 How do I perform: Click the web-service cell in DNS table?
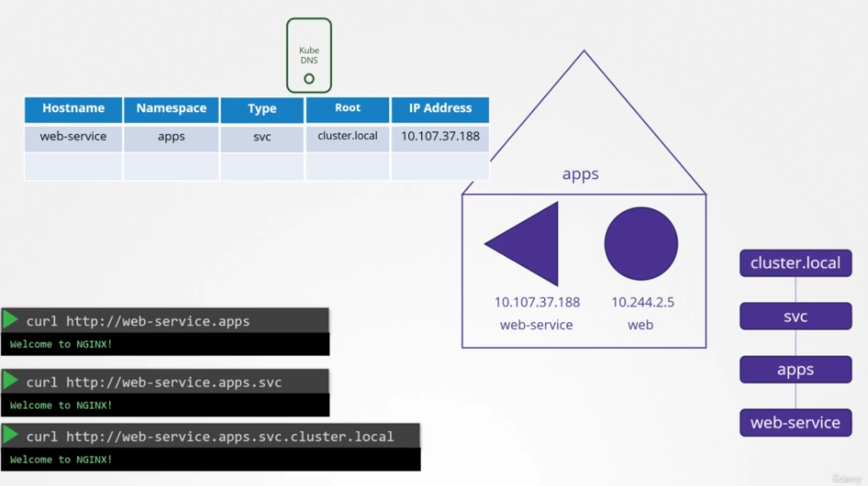tap(74, 137)
